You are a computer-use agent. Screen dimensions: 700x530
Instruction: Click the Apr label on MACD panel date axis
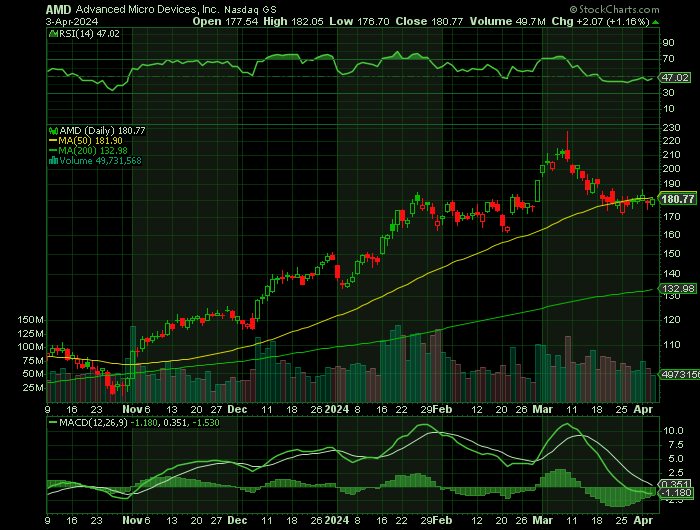click(x=643, y=521)
